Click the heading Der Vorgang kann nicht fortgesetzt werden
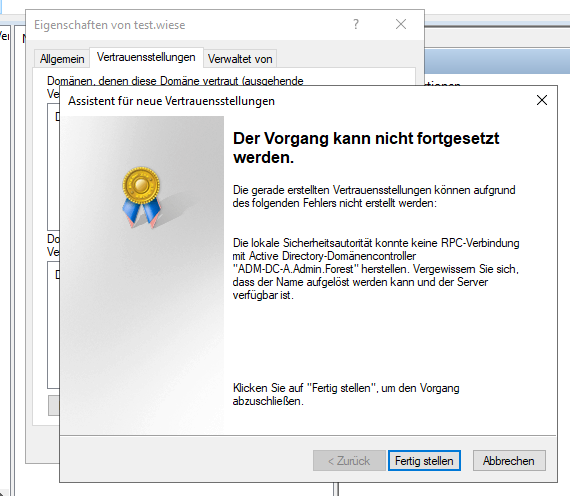Screen dimensions: 570x496 point(366,148)
